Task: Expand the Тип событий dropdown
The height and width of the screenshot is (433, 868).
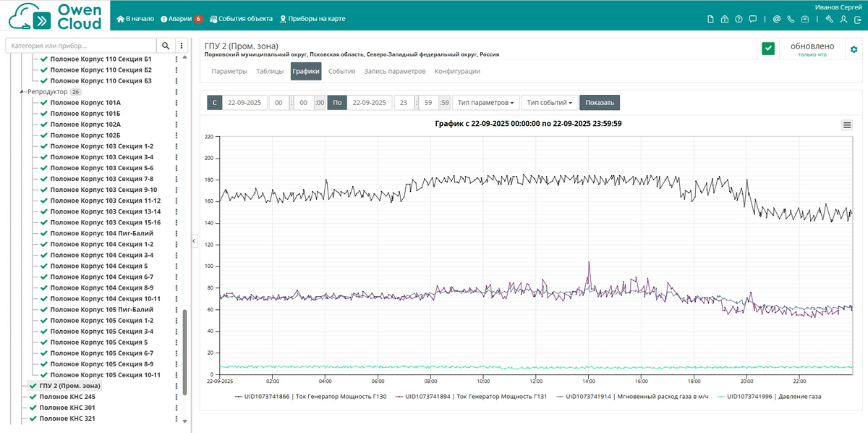Action: [x=549, y=103]
